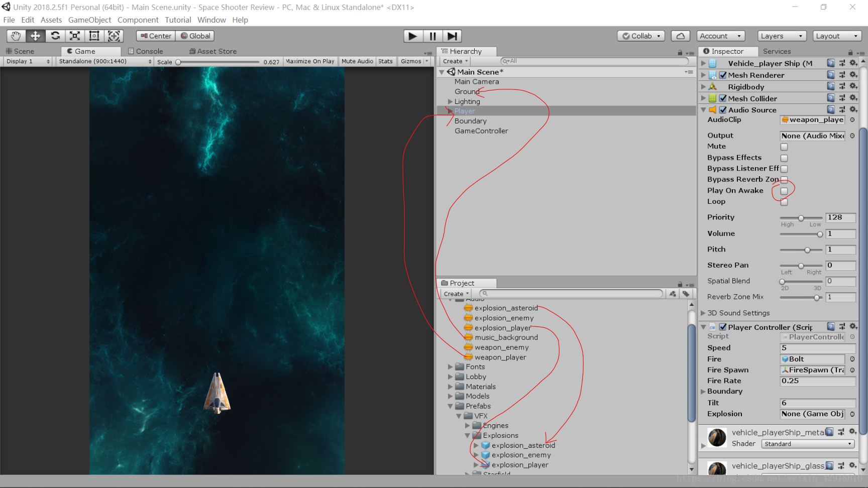Open the Display 1 dropdown
Image resolution: width=868 pixels, height=488 pixels.
pos(28,61)
